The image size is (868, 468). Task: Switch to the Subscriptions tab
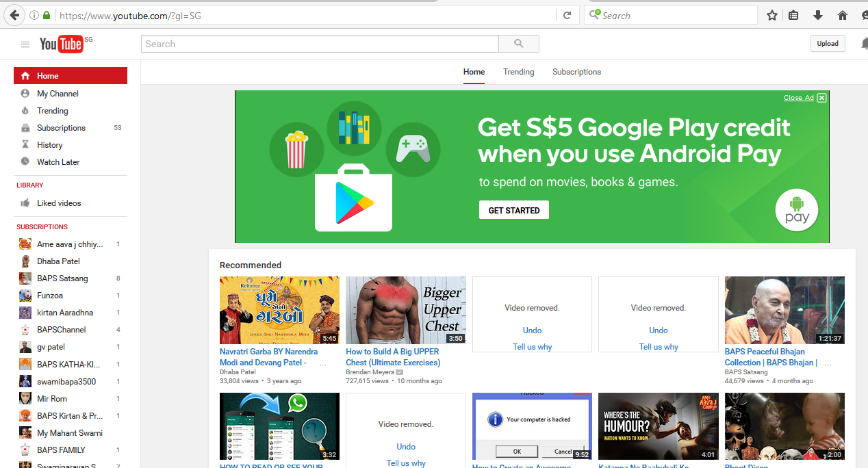pos(576,72)
